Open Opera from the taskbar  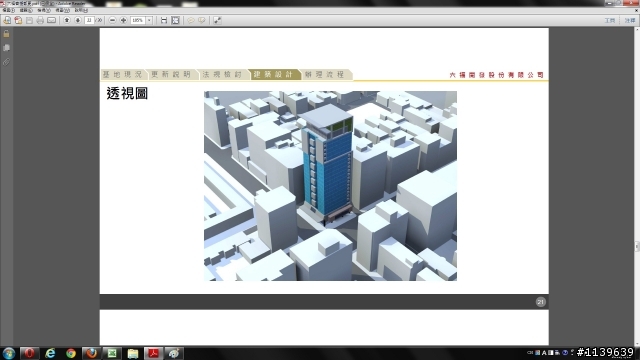(x=29, y=353)
